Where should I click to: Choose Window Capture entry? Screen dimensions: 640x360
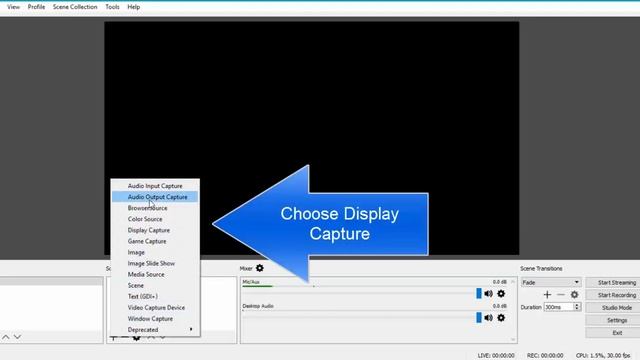point(155,318)
